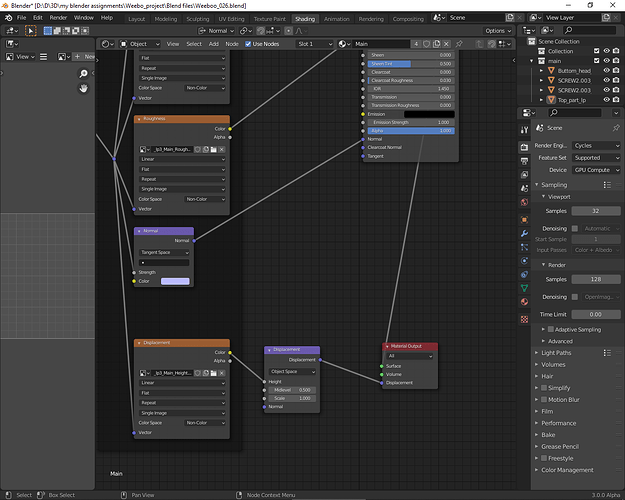Open the node editor Add menu
This screenshot has height=500, width=625.
coord(214,44)
